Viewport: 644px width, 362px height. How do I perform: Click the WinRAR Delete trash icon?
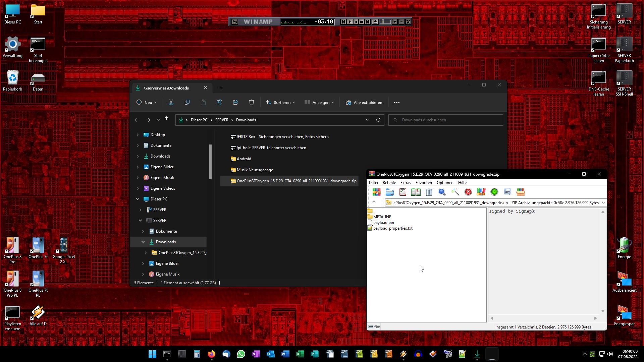click(429, 192)
